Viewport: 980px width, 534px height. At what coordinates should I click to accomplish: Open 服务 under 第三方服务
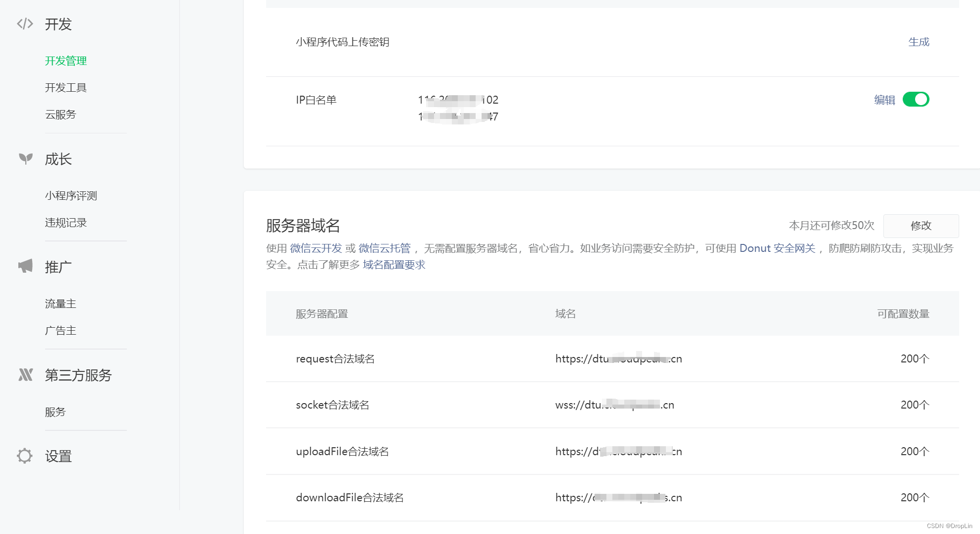pyautogui.click(x=55, y=412)
